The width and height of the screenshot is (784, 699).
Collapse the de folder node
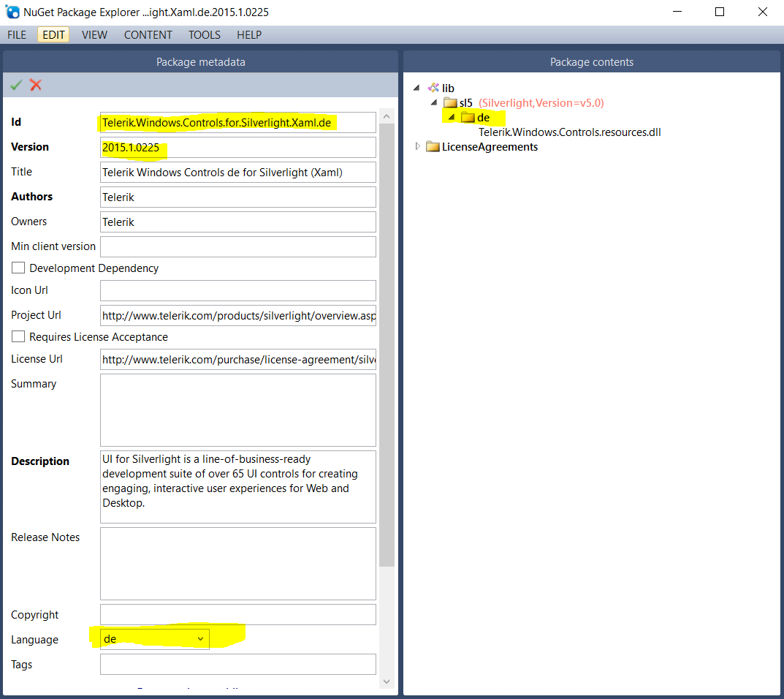click(452, 117)
